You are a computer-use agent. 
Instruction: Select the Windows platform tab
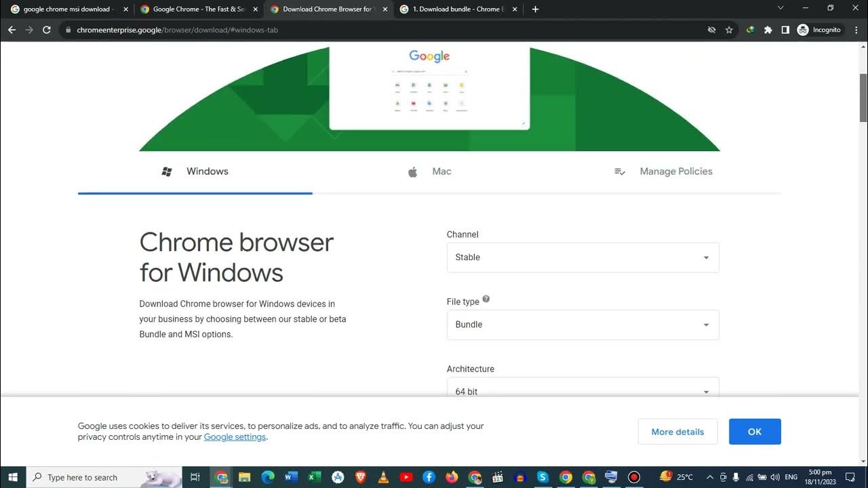pos(195,171)
